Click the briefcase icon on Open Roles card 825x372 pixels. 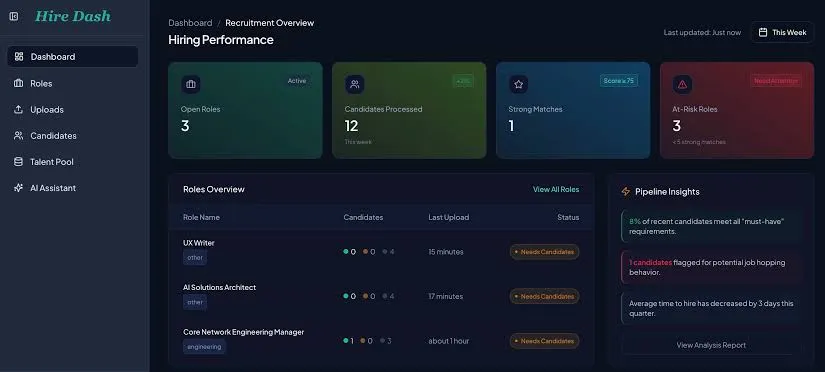tap(190, 84)
